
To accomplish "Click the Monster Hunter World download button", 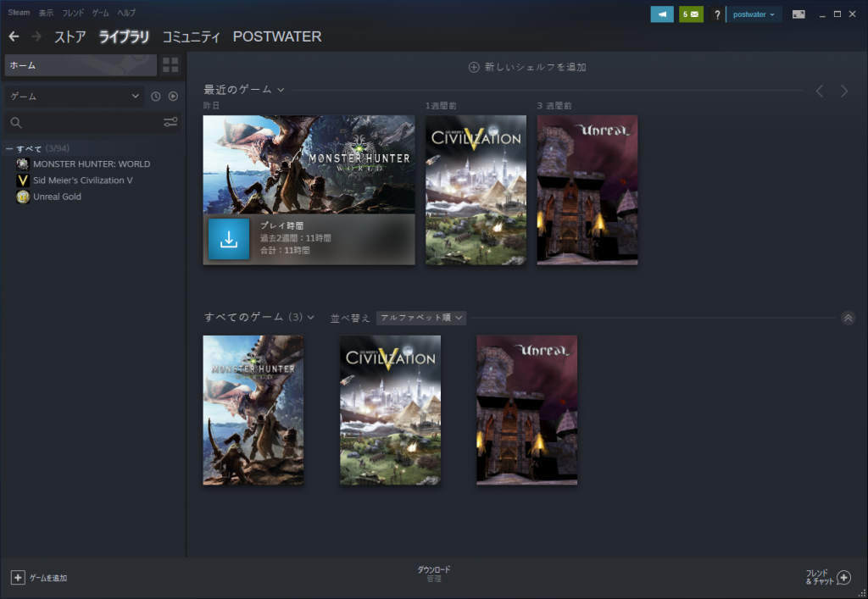I will [x=229, y=239].
